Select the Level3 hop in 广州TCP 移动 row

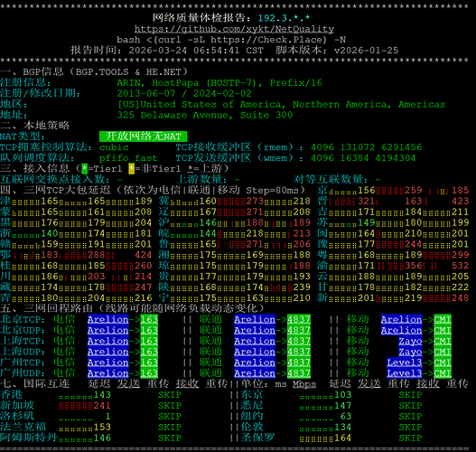click(x=405, y=363)
